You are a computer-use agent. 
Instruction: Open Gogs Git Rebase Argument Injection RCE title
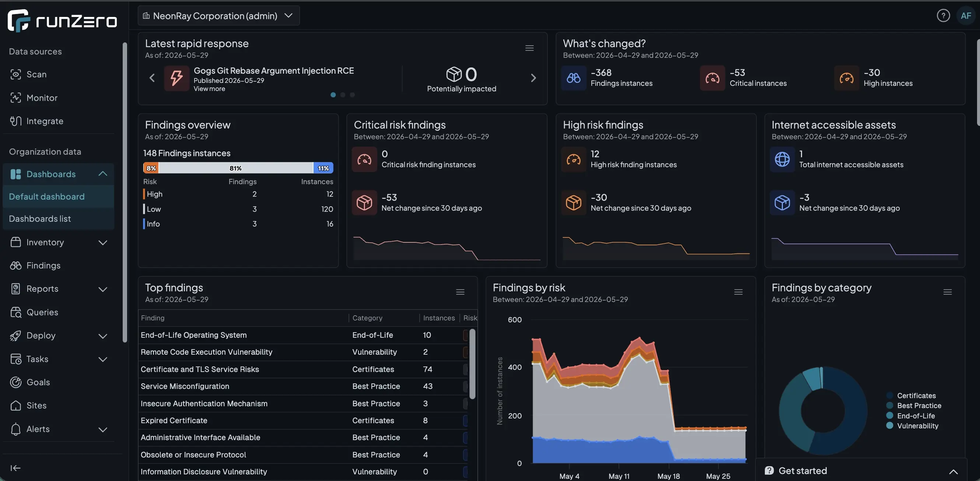(x=273, y=71)
